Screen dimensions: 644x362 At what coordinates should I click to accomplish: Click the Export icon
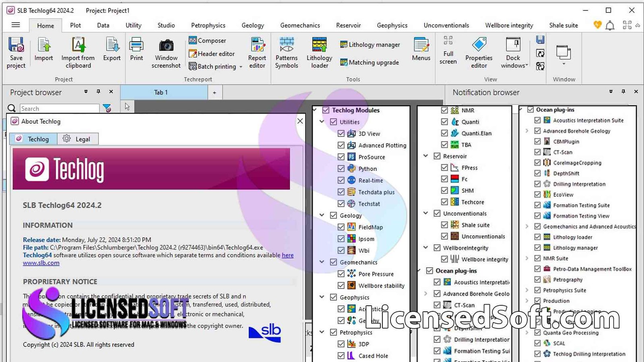pos(112,49)
